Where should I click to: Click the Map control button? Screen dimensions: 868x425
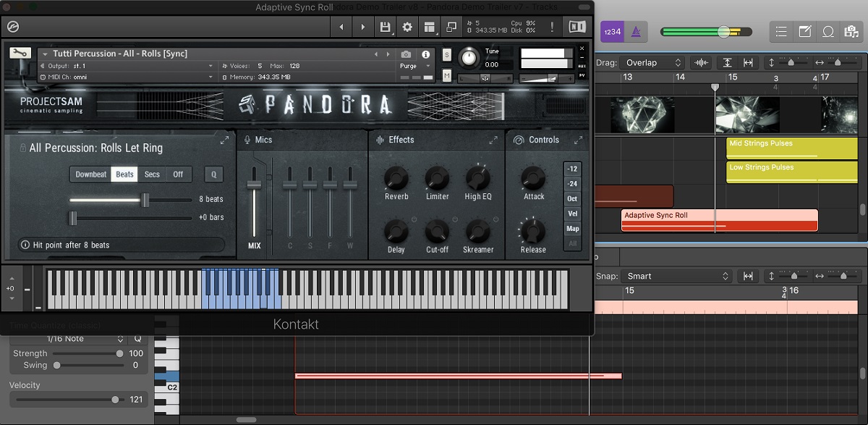tap(572, 229)
